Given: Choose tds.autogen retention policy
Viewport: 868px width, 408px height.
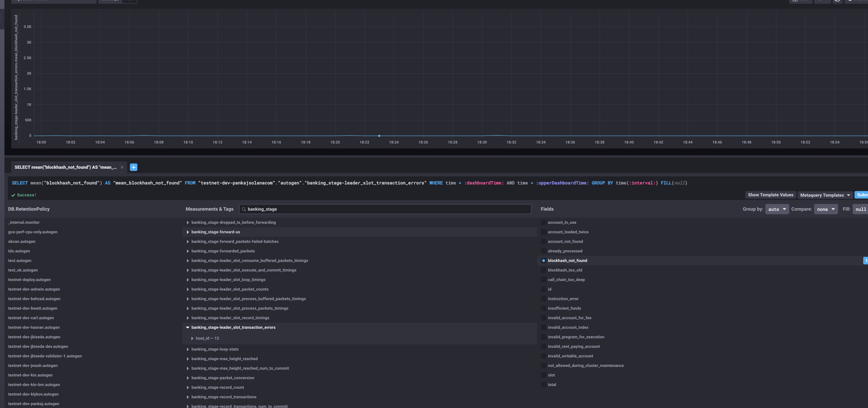Looking at the screenshot, I should tap(19, 251).
